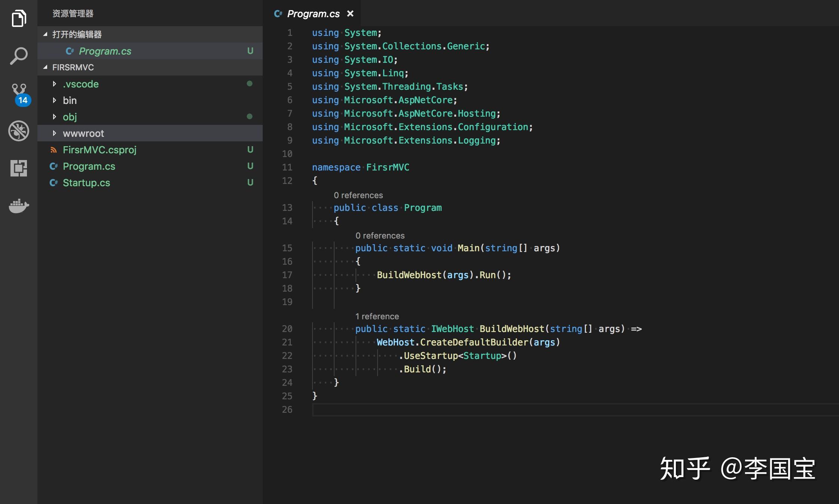The image size is (839, 504).
Task: Open the Search view icon
Action: pyautogui.click(x=19, y=56)
